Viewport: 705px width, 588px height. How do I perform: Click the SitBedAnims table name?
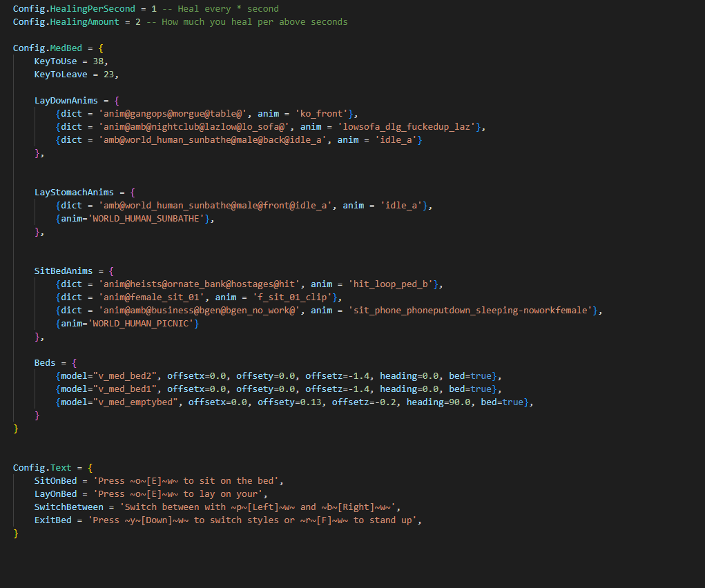tap(68, 271)
